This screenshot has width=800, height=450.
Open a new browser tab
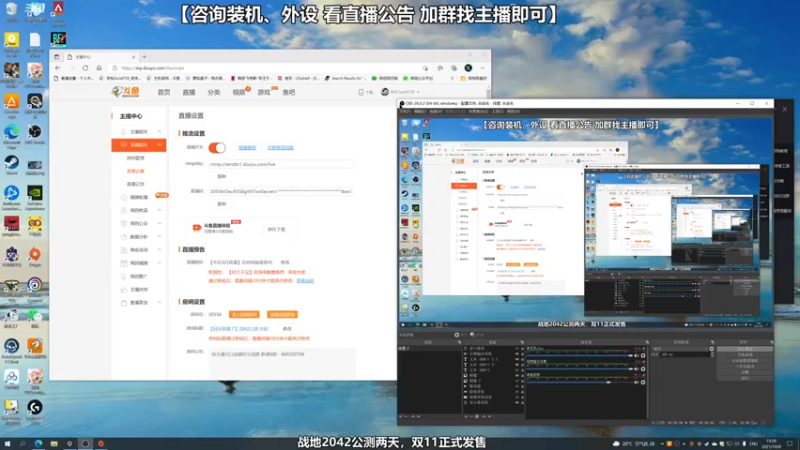pyautogui.click(x=144, y=57)
